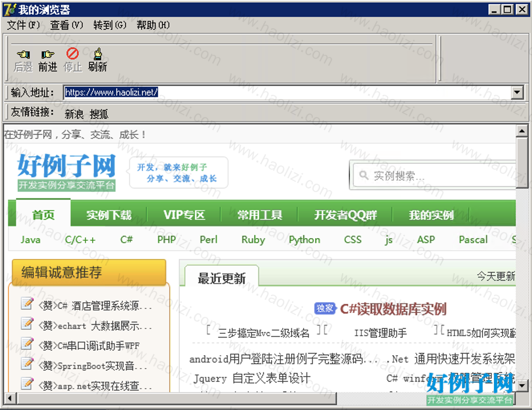Viewport: 532px width, 410px height.
Task: Open the 查看(V) menu
Action: click(66, 25)
